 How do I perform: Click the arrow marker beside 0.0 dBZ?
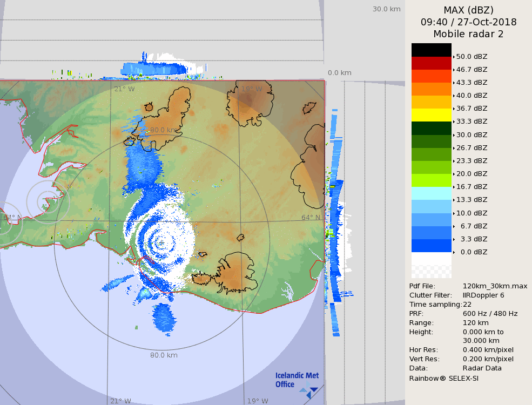[454, 252]
